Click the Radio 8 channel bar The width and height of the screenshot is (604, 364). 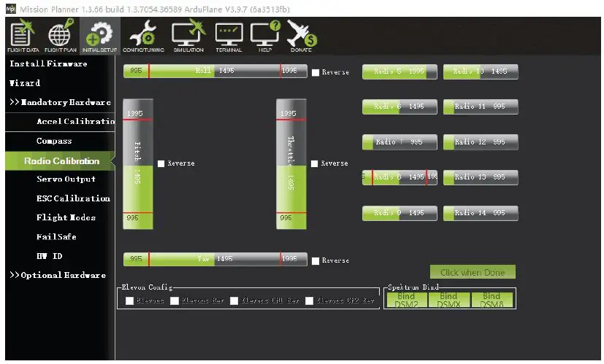pyautogui.click(x=400, y=177)
